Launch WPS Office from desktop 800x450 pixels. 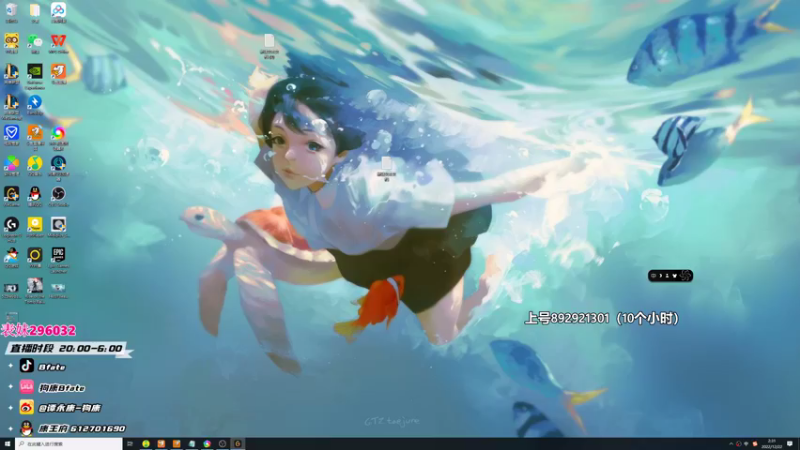58,41
